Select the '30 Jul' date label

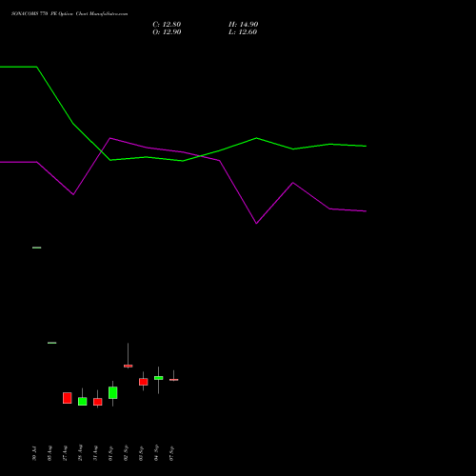coord(34,453)
